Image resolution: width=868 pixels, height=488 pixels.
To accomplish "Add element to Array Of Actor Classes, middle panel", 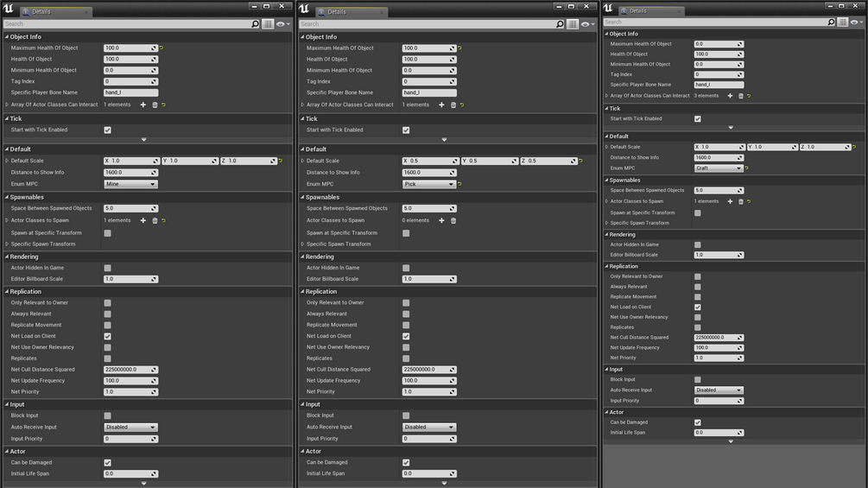I will [441, 105].
